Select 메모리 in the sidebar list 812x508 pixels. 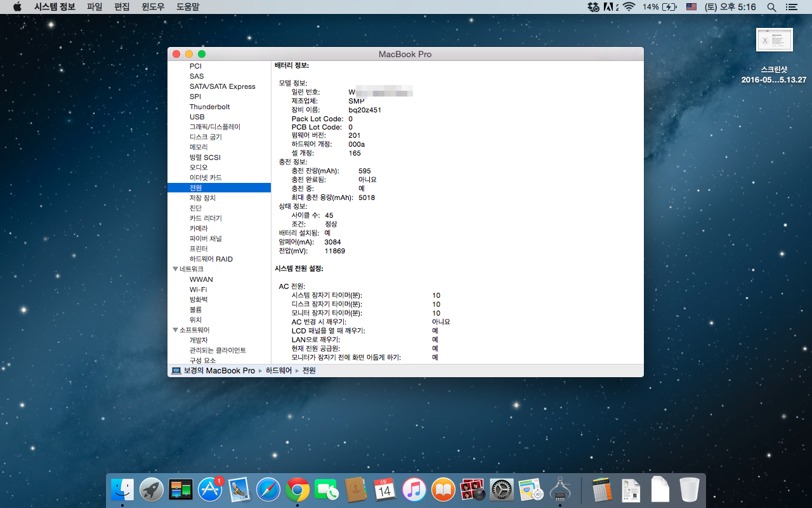[x=199, y=147]
